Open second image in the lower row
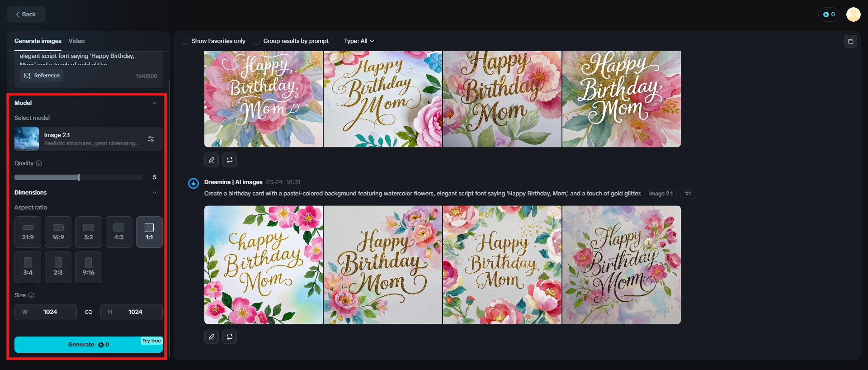Image resolution: width=868 pixels, height=370 pixels. coord(383,265)
